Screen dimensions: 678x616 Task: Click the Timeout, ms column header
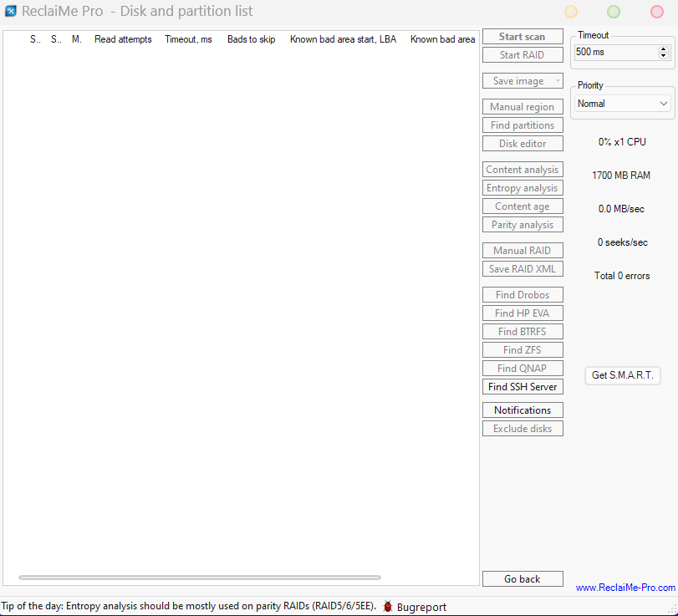tap(188, 39)
